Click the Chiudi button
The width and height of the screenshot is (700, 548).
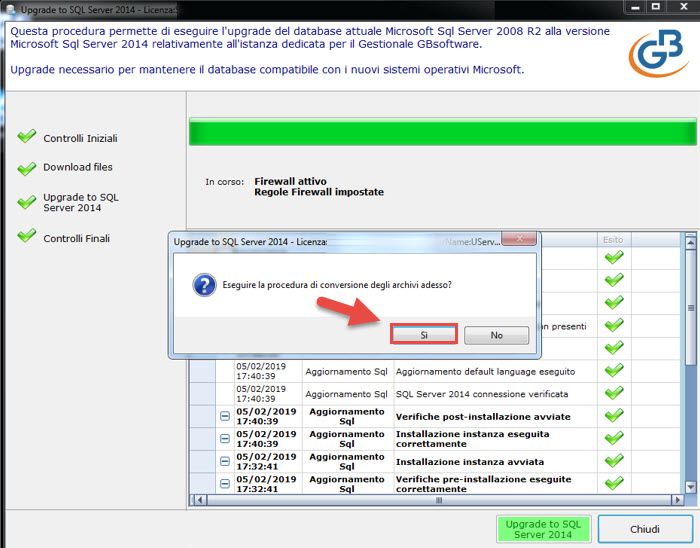645,529
